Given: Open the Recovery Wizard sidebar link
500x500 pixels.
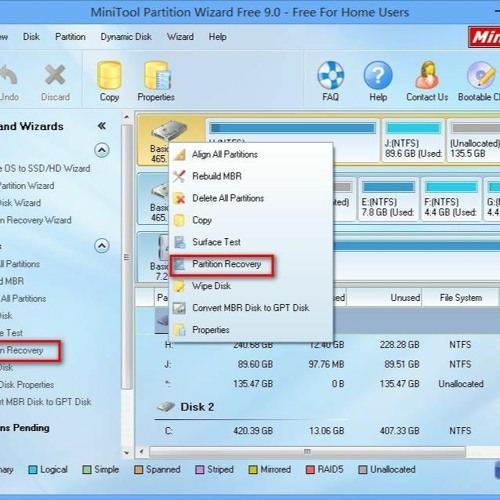Looking at the screenshot, I should point(36,220).
